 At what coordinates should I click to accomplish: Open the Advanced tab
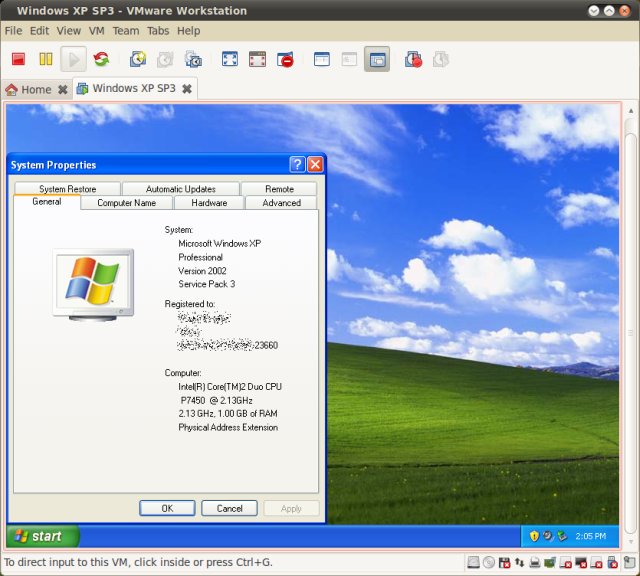[x=282, y=203]
